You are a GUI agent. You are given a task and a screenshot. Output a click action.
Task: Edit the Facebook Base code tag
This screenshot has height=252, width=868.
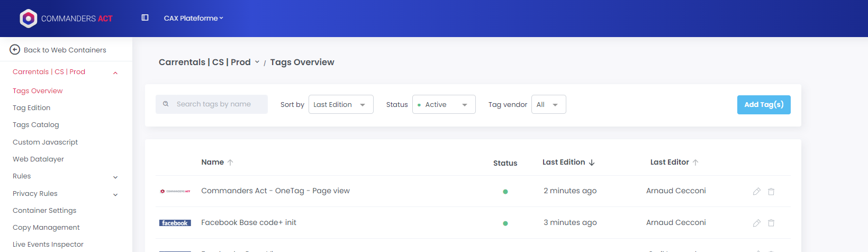pos(756,223)
